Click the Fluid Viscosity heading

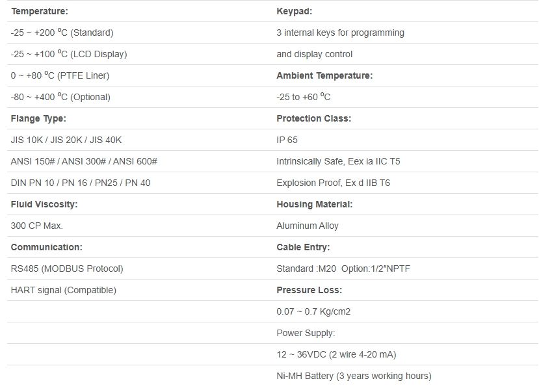[44, 204]
